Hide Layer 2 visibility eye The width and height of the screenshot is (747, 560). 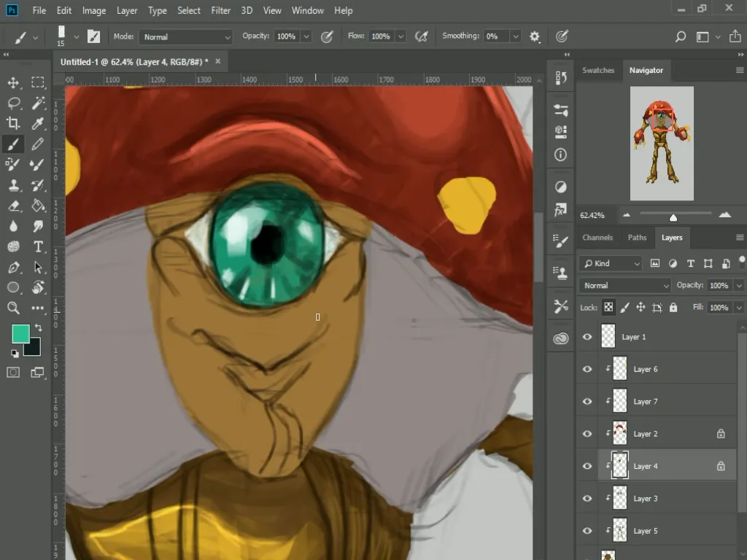(587, 435)
